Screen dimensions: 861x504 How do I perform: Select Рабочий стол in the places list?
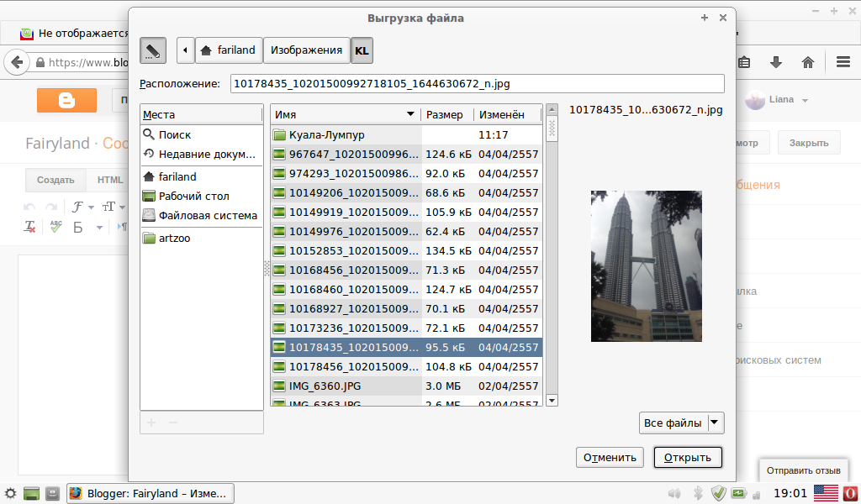[x=193, y=196]
